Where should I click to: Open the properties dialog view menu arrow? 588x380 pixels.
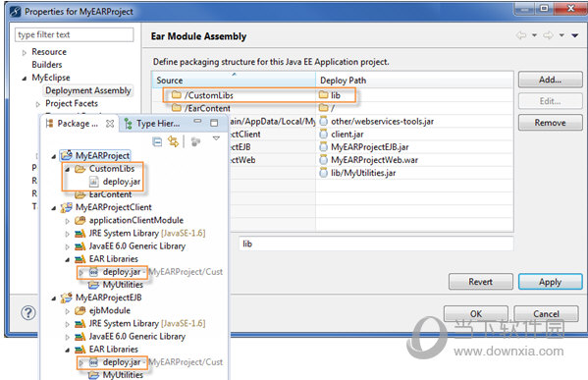click(575, 35)
